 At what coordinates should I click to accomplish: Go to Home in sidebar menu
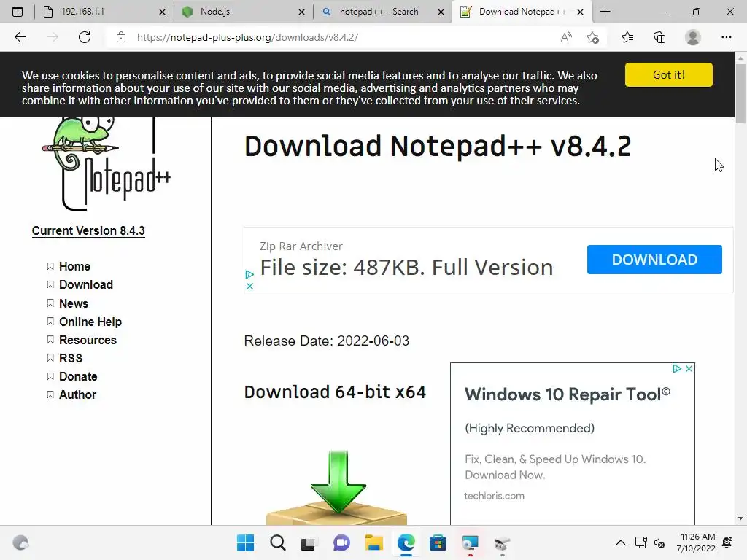[74, 266]
